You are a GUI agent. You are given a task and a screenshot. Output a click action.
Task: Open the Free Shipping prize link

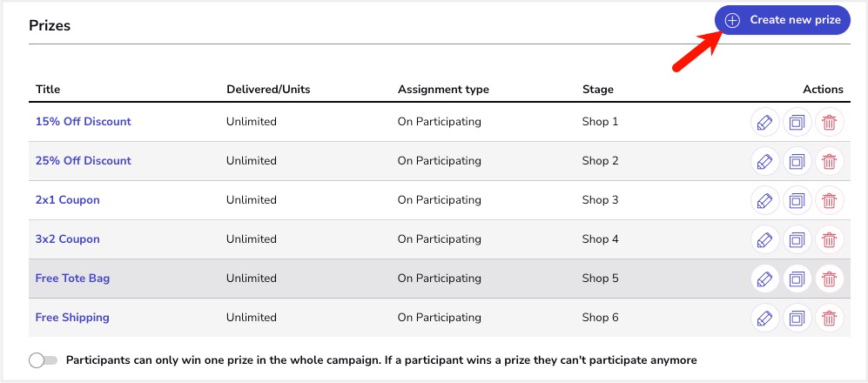[x=72, y=318]
